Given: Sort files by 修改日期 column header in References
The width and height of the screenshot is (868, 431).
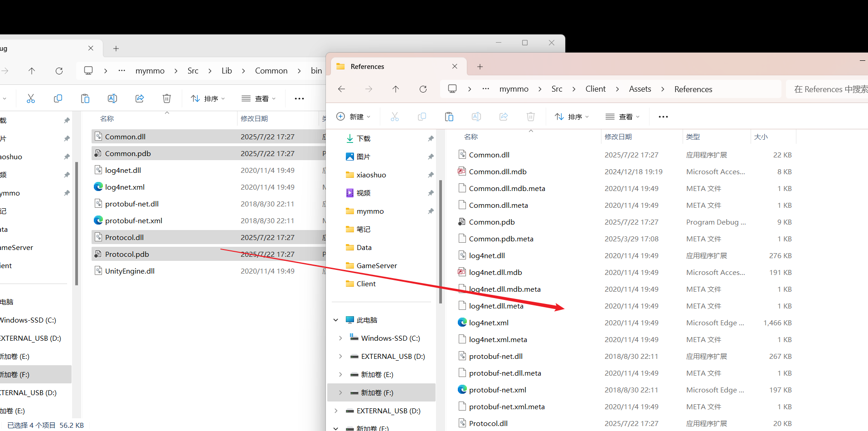Looking at the screenshot, I should click(x=618, y=137).
